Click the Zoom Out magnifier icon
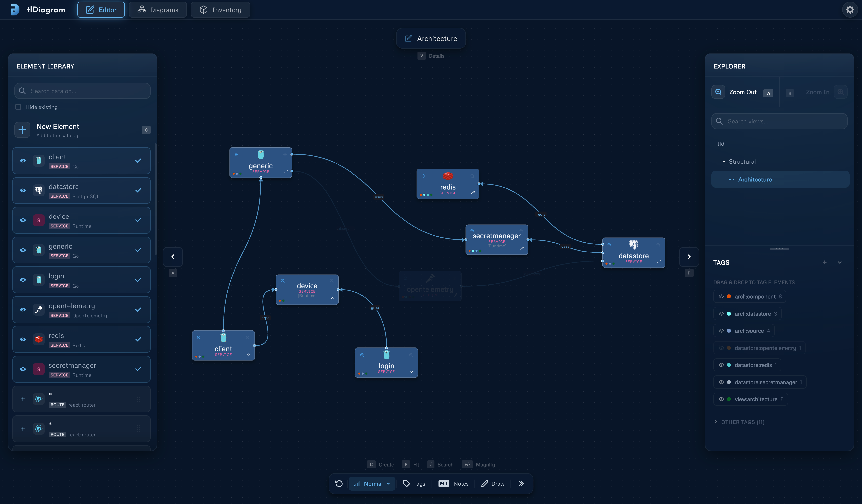The height and width of the screenshot is (504, 862). (x=718, y=92)
